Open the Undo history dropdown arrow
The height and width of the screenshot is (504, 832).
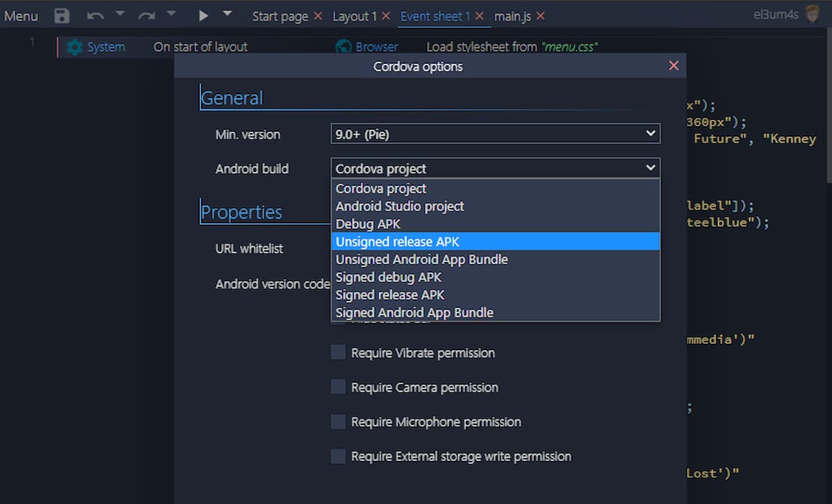tap(119, 14)
